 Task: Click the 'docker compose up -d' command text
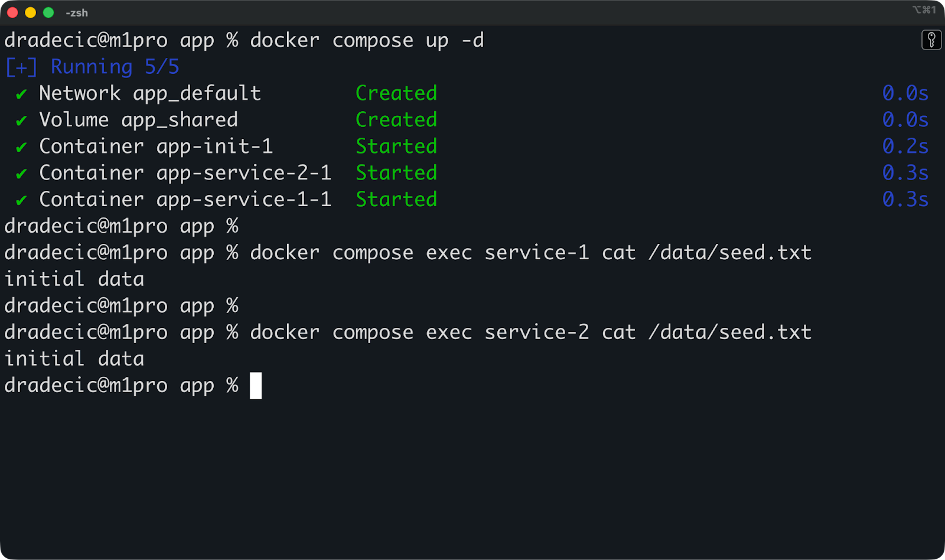click(367, 40)
